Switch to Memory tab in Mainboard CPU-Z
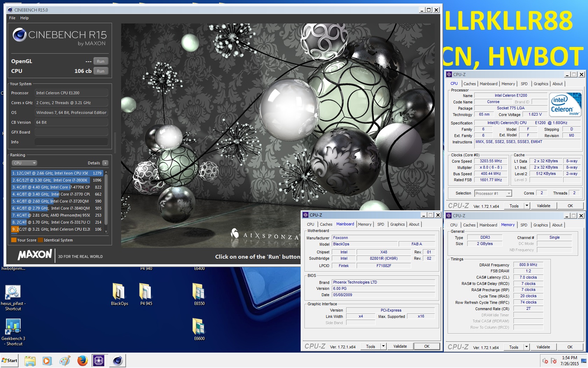Screen dimensions: 588x368 (x=364, y=224)
